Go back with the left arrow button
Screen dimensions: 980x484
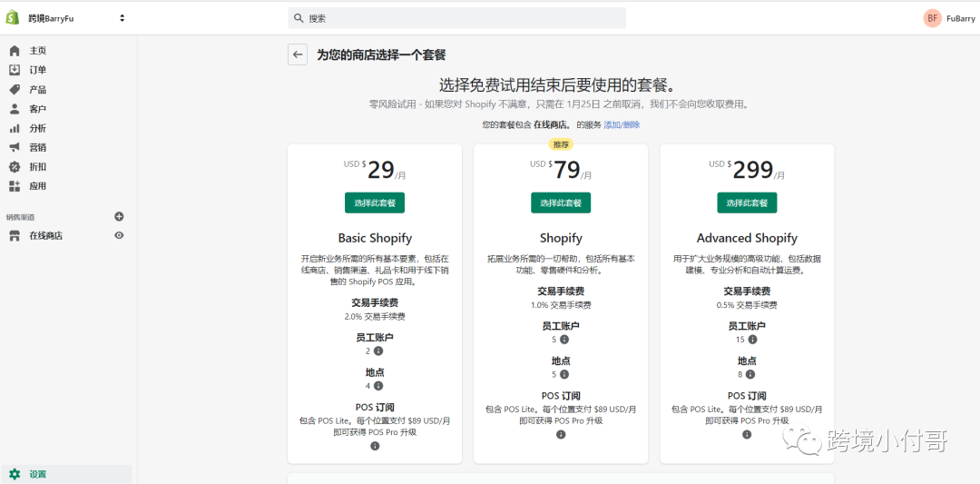pos(298,54)
